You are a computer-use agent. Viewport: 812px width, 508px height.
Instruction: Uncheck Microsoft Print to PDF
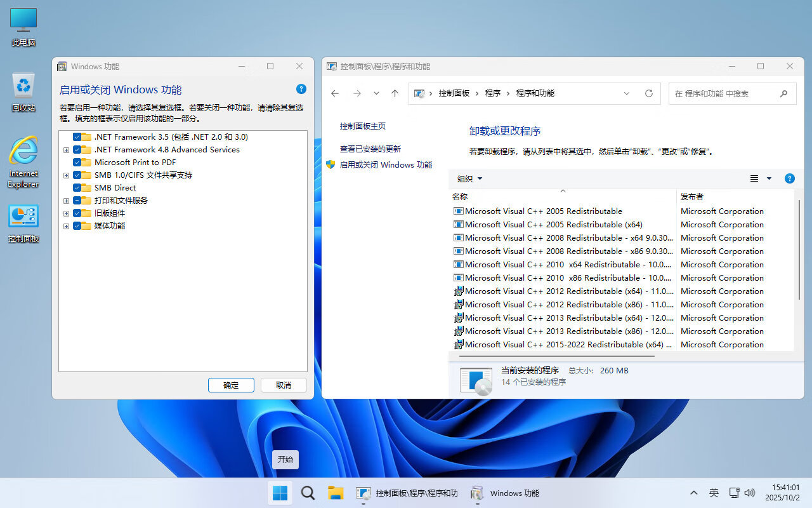[77, 162]
